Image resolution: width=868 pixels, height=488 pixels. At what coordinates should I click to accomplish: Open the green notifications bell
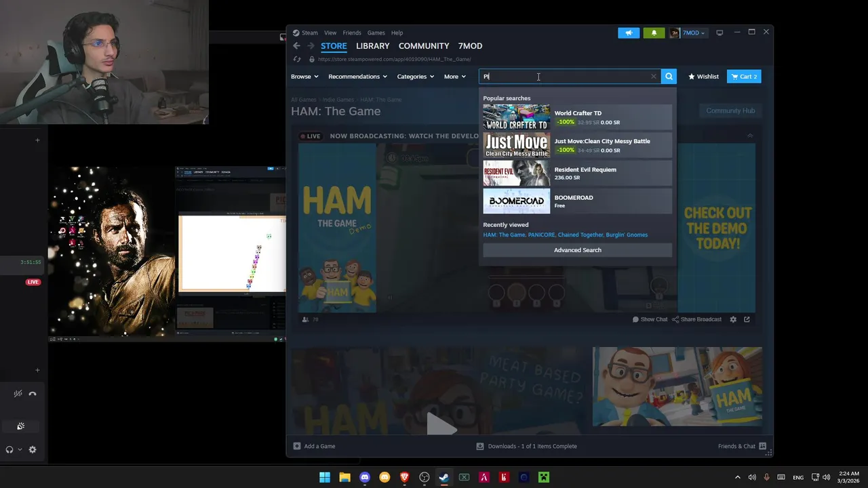(x=654, y=33)
